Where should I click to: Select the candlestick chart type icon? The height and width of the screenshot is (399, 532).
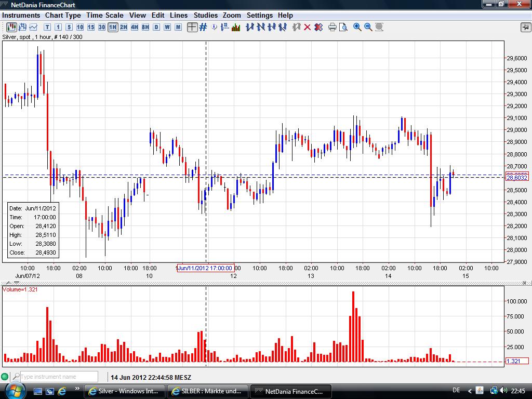coord(11,27)
